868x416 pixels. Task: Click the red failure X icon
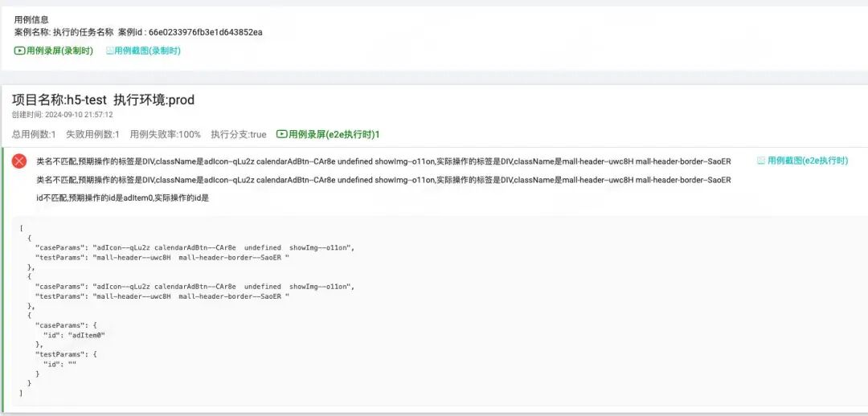point(19,161)
